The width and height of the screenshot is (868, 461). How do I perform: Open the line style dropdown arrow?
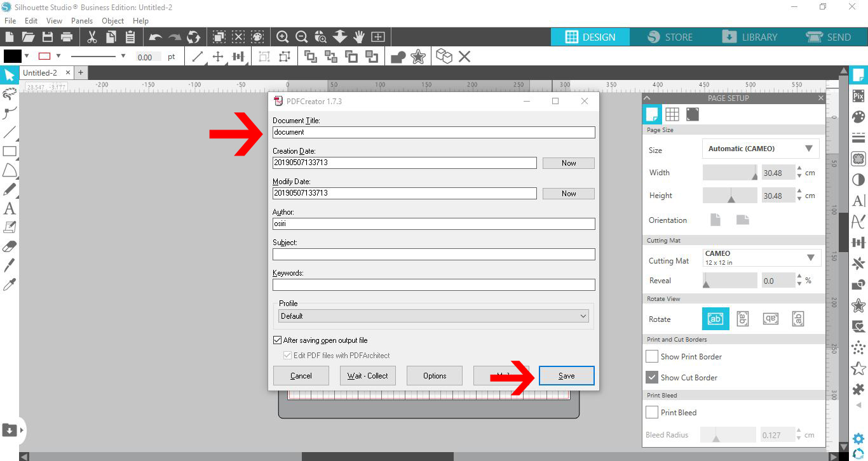point(123,56)
